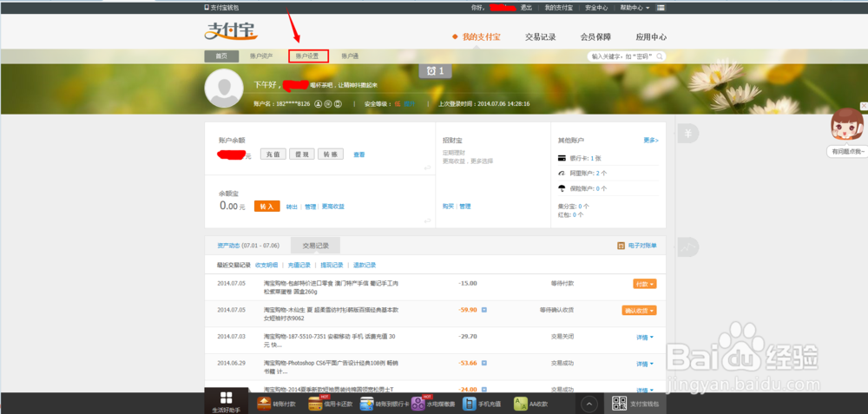Image resolution: width=868 pixels, height=414 pixels.
Task: Click the 电子对账单 icon
Action: [621, 246]
